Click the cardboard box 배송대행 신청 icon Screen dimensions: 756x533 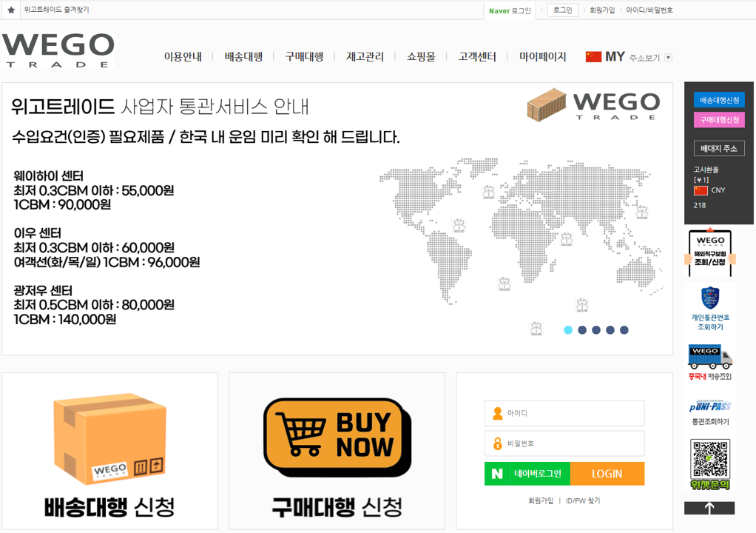[110, 439]
